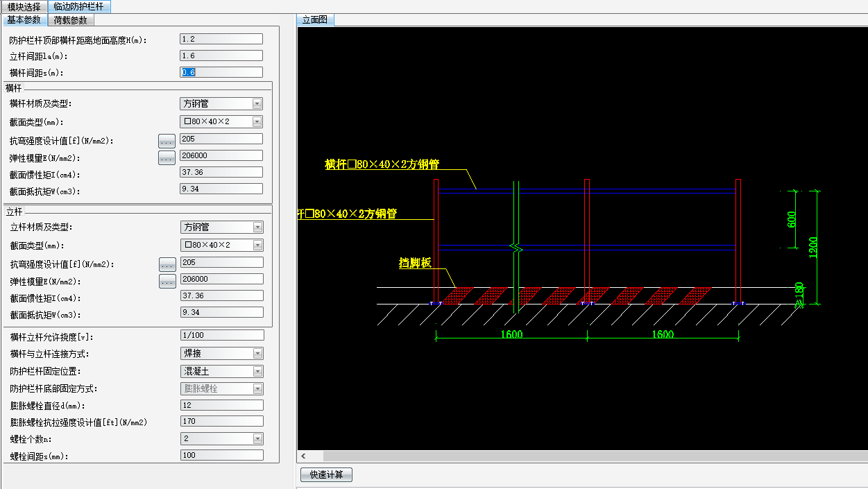Click the ellipsis button for 立杆 抗弯强度设计值
The image size is (868, 489).
pyautogui.click(x=167, y=264)
